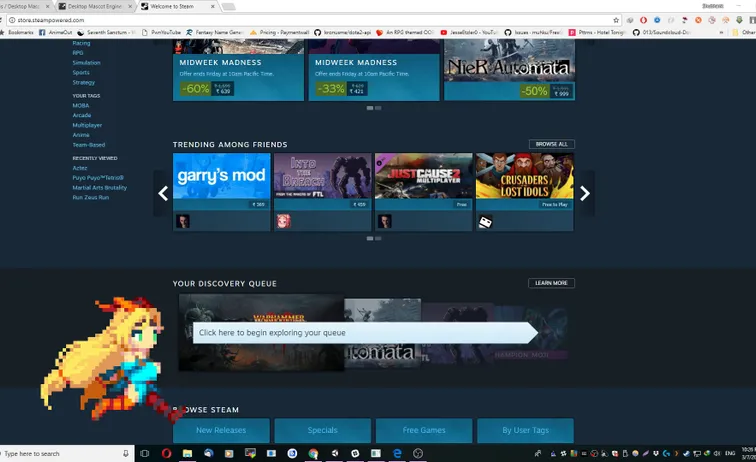Click the Learn More button
Viewport: 756px width, 462px height.
[551, 283]
